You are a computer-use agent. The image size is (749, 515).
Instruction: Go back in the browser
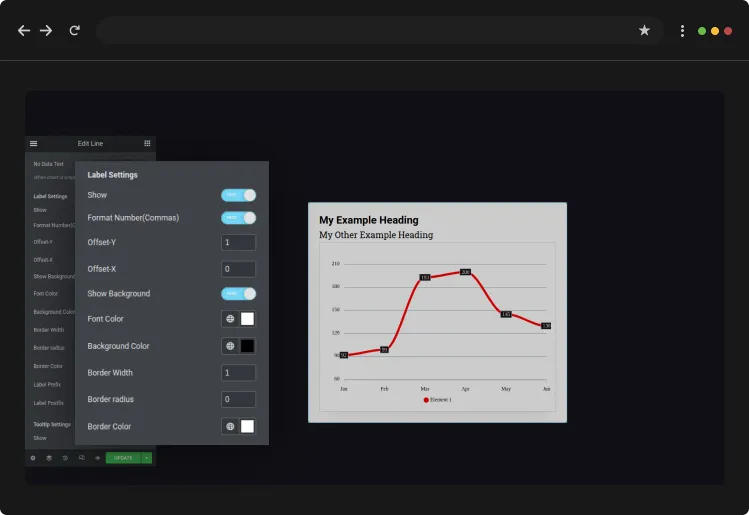pos(24,31)
